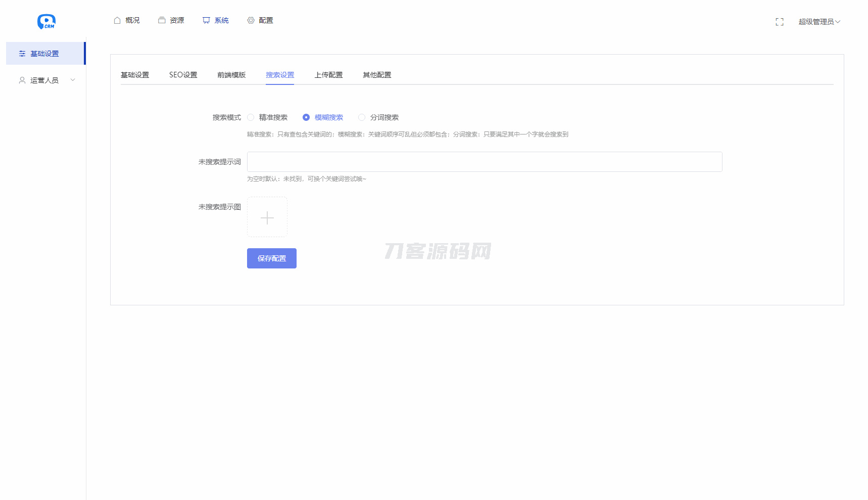Click the monitor icon beside 系统
Viewport: 868px width, 500px height.
[206, 20]
